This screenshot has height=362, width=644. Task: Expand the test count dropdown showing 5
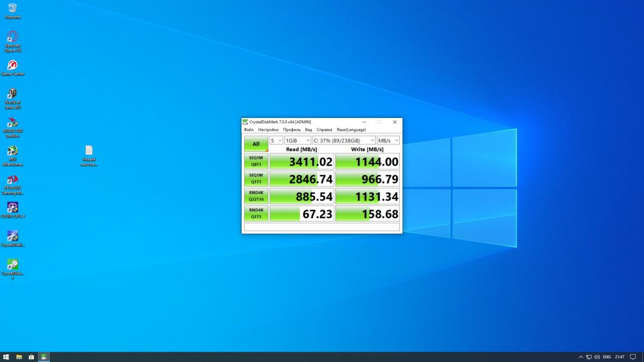(276, 141)
